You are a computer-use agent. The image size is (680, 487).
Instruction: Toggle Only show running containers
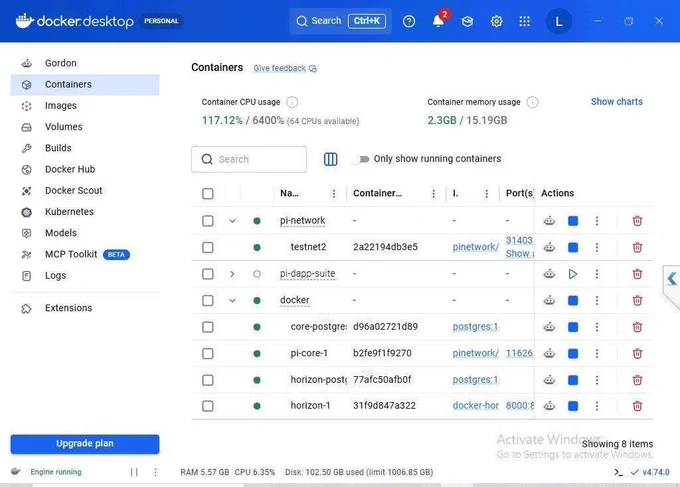pyautogui.click(x=361, y=159)
